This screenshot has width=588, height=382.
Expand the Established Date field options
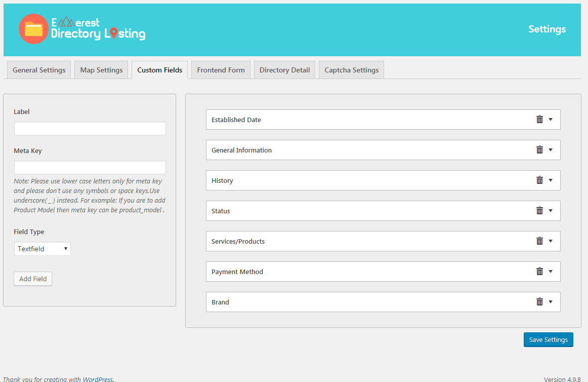coord(551,120)
